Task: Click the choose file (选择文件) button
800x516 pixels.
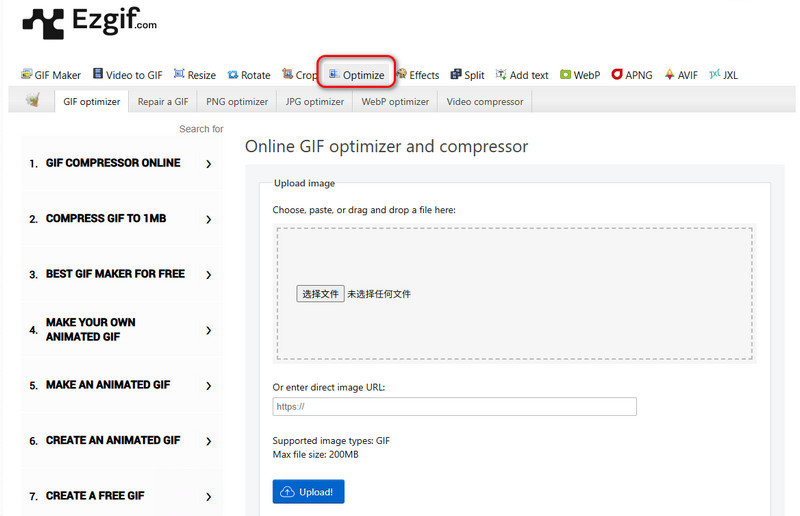Action: [320, 294]
